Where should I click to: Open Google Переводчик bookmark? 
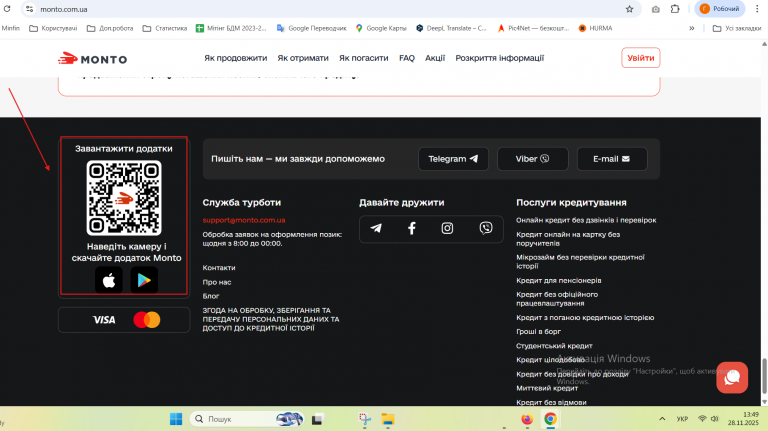[312, 28]
